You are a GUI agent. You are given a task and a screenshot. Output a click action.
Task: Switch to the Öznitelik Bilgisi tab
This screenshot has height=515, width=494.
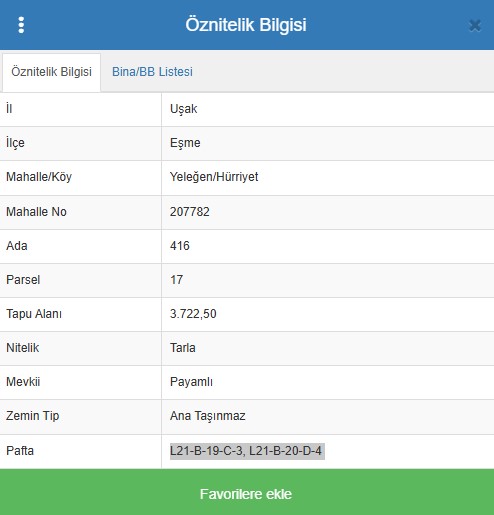tap(51, 72)
